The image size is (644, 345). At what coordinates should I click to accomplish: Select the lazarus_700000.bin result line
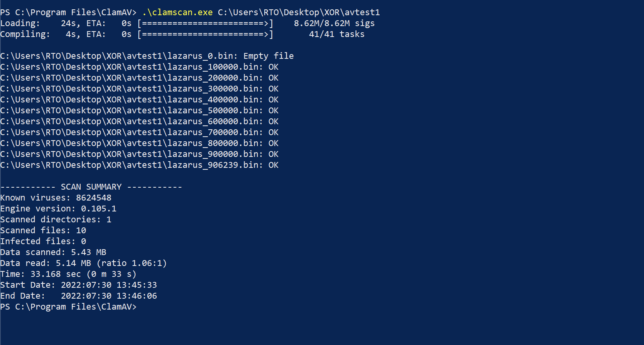pos(140,132)
